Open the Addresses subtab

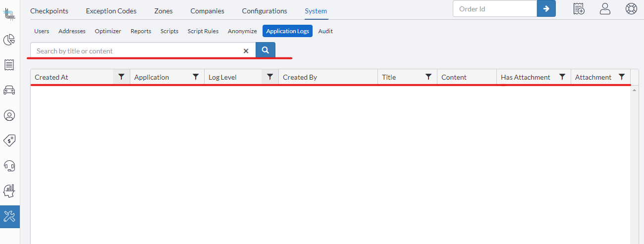click(x=72, y=31)
